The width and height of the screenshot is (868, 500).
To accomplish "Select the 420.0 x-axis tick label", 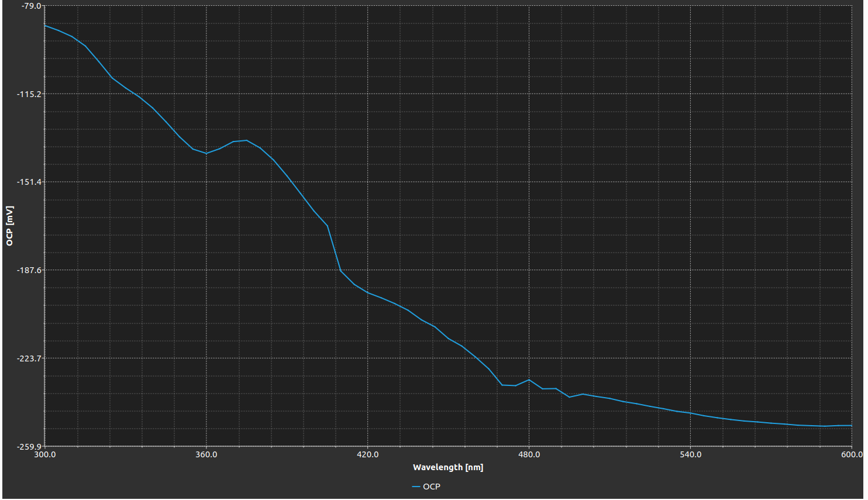I will (x=368, y=454).
